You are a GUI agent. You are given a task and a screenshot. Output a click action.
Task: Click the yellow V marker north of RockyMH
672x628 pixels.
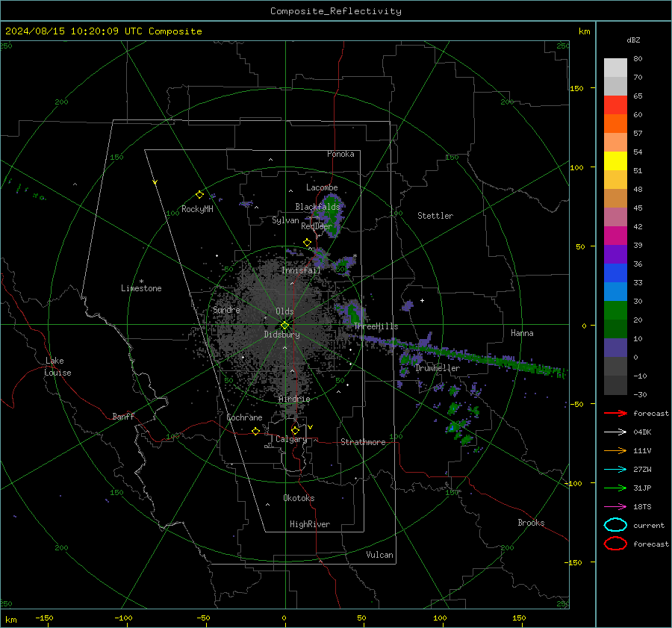coord(155,183)
